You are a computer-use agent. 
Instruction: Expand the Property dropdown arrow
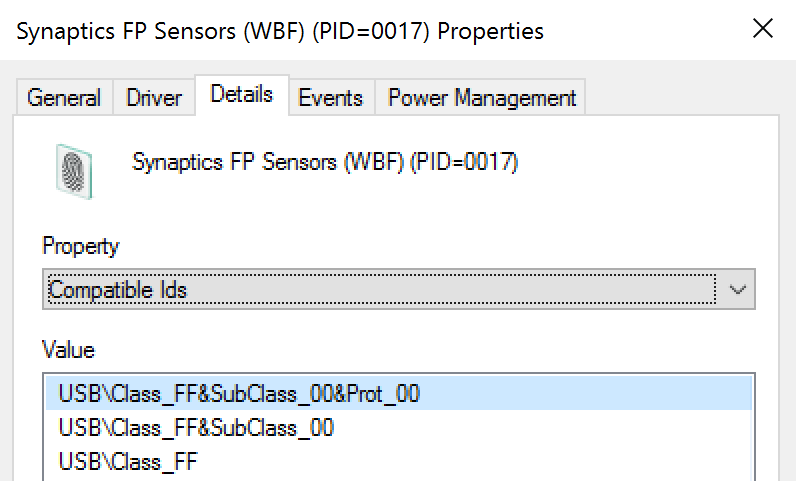click(x=738, y=290)
